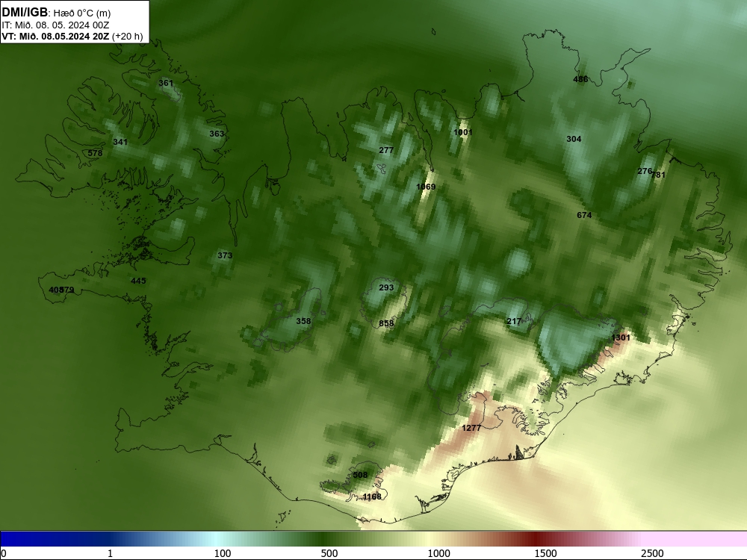Click the 500 tick label on the colorbar
This screenshot has width=747, height=560.
click(x=329, y=553)
